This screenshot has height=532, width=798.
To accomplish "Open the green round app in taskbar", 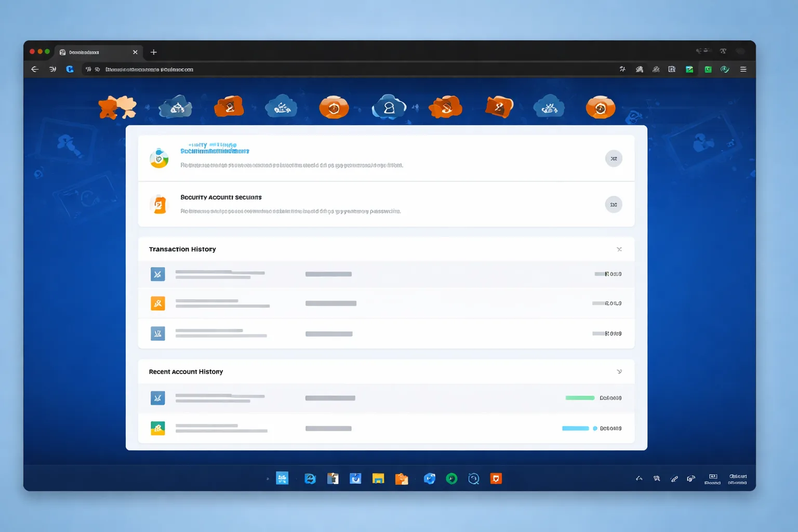I will [x=451, y=478].
